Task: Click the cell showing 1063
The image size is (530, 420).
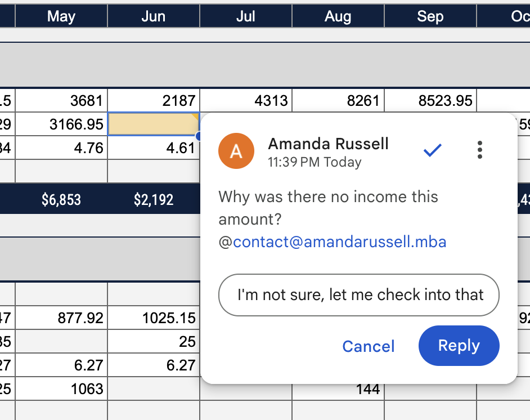Action: coord(61,389)
